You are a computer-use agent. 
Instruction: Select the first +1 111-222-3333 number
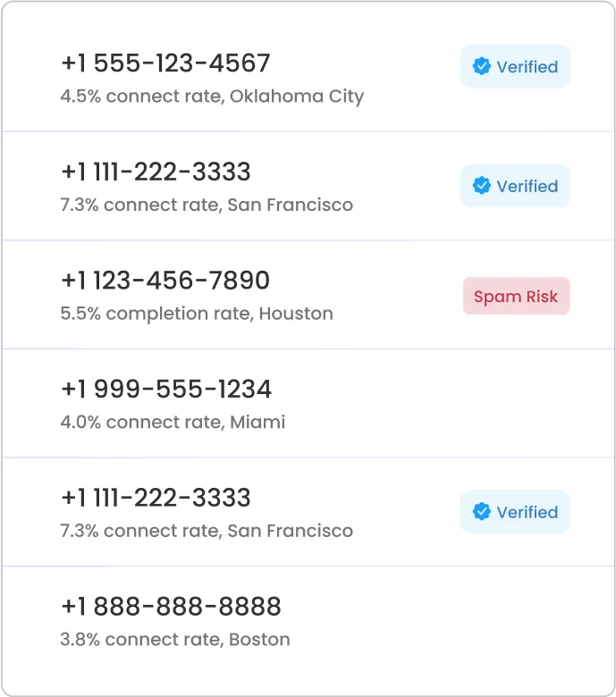[156, 172]
